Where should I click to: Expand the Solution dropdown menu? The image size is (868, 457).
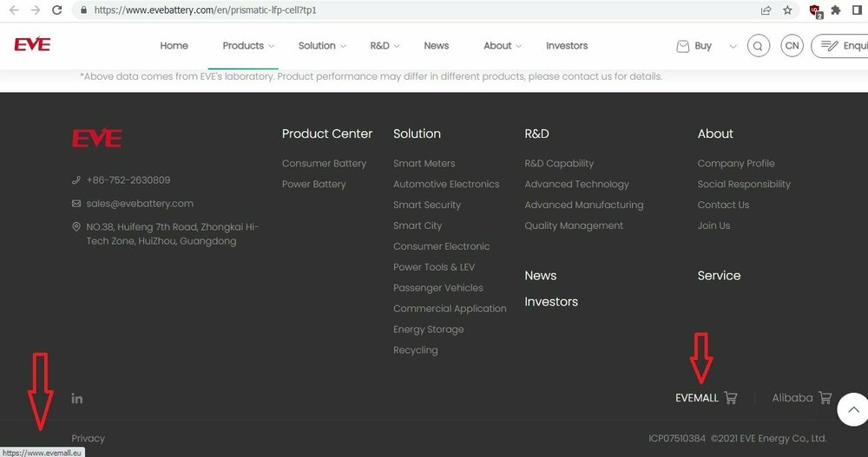click(x=322, y=46)
